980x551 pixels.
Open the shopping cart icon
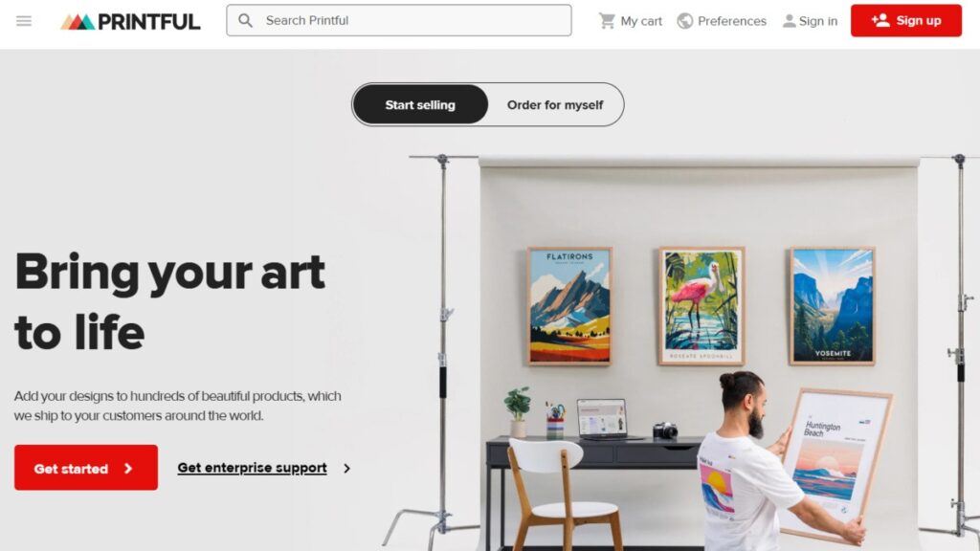[x=606, y=21]
